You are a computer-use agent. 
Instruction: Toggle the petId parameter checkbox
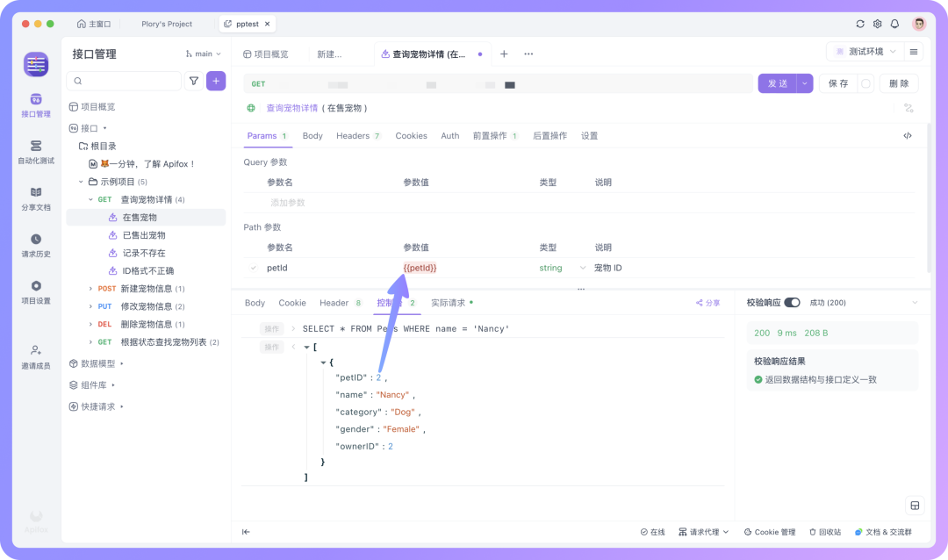(x=254, y=268)
